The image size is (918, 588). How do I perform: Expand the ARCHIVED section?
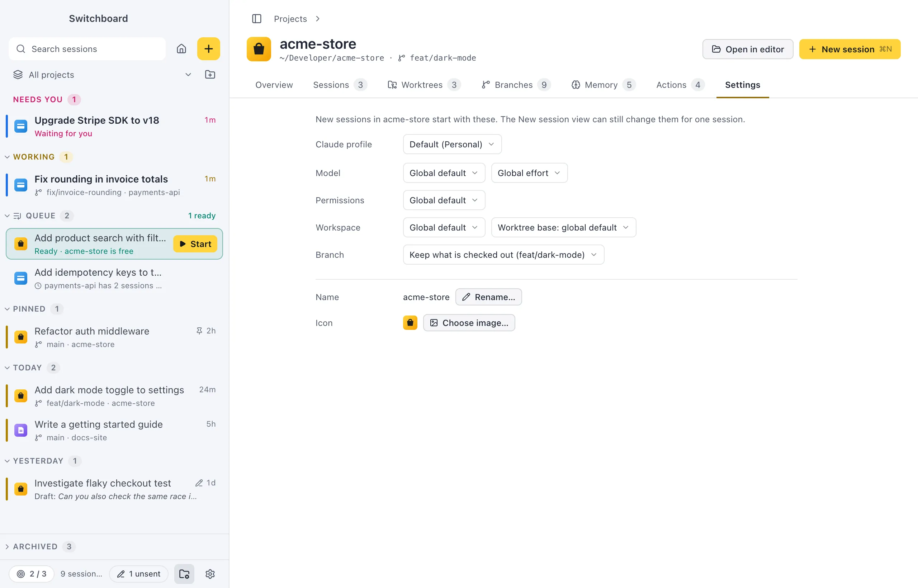click(x=7, y=547)
